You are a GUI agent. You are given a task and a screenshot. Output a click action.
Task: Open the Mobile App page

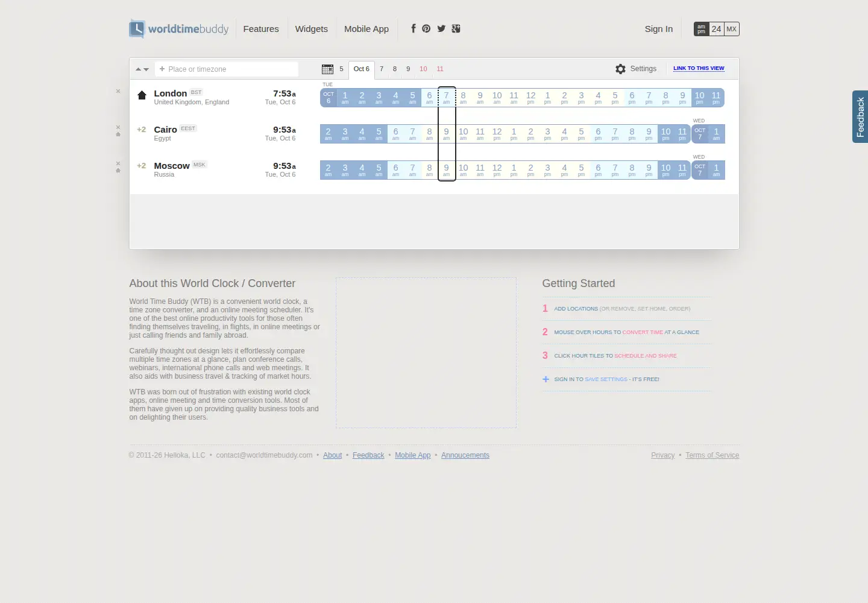(366, 28)
